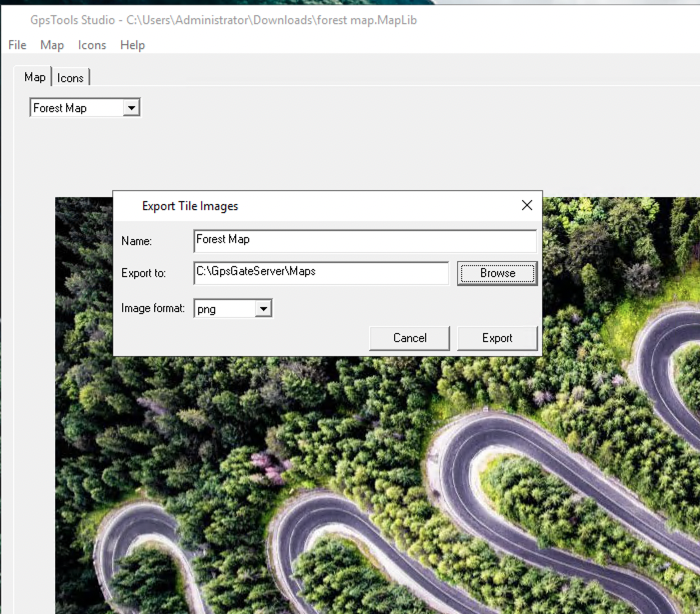Image resolution: width=700 pixels, height=614 pixels.
Task: Click Export to export tiles
Action: tap(497, 338)
